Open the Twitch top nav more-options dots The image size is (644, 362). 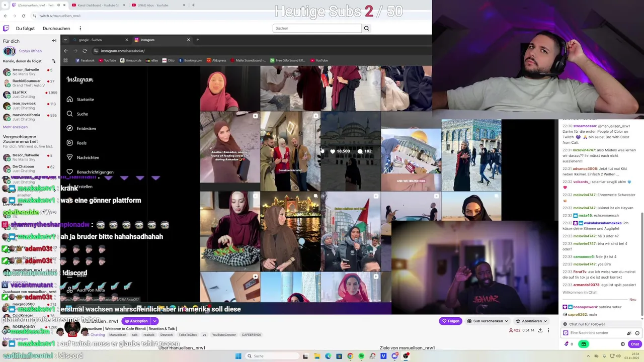pyautogui.click(x=80, y=28)
